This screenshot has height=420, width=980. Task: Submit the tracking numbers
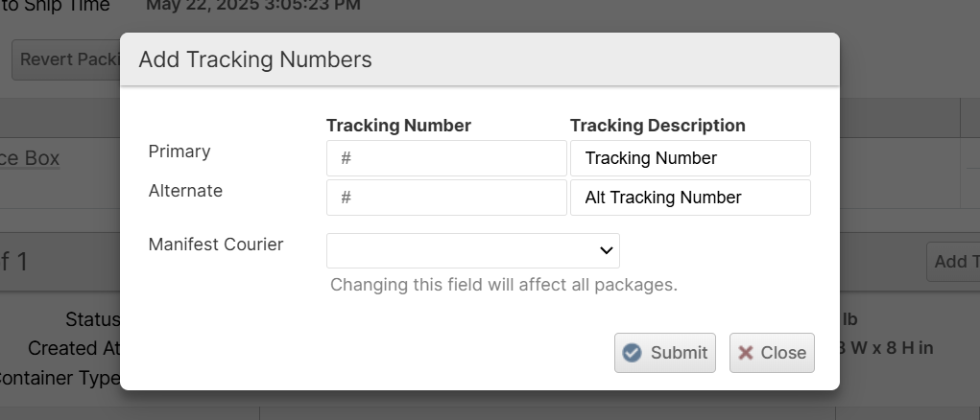tap(665, 352)
